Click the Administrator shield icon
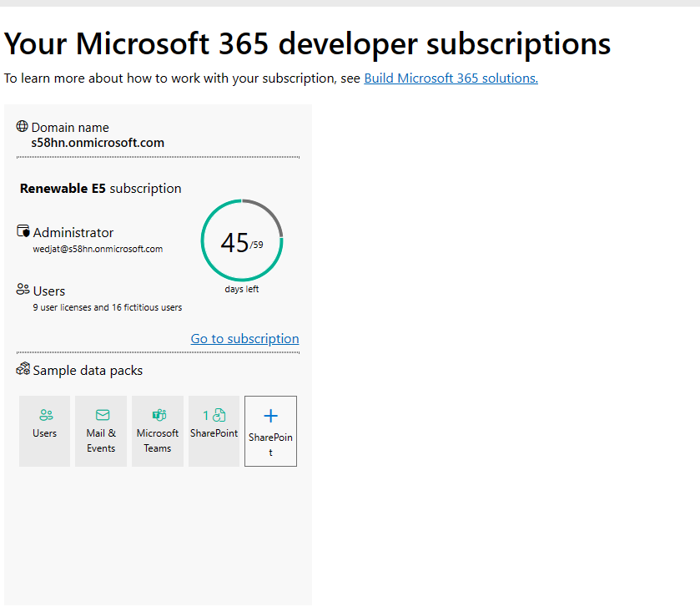The height and width of the screenshot is (607, 700). pyautogui.click(x=23, y=231)
